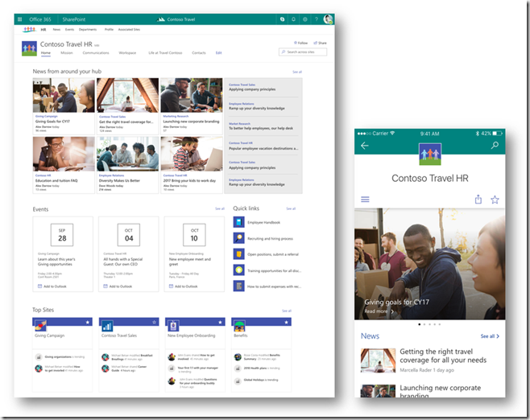Viewport: 530px width, 420px height.
Task: Open the notifications bell
Action: [x=293, y=19]
